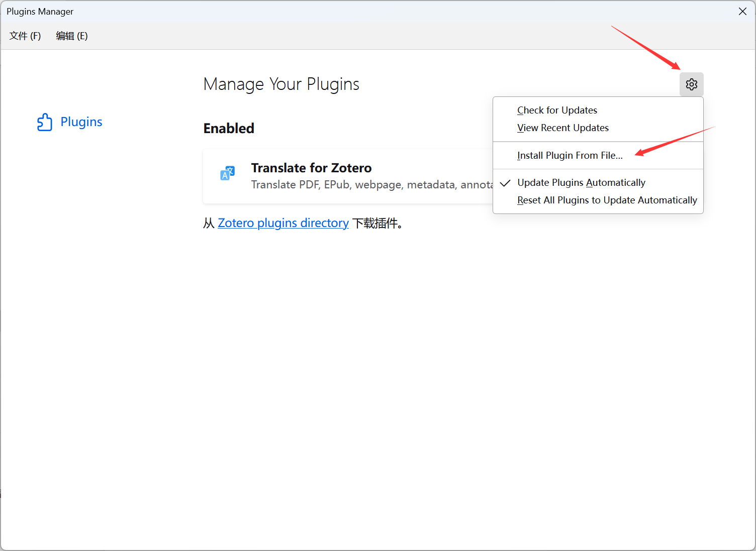This screenshot has width=756, height=551.
Task: Select the Plugins sidebar category
Action: pyautogui.click(x=70, y=122)
